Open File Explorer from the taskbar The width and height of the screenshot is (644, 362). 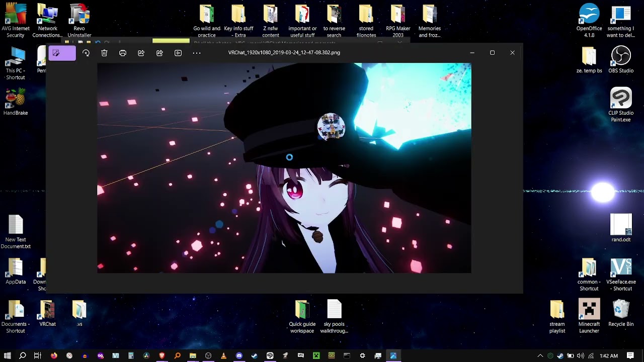[193, 356]
